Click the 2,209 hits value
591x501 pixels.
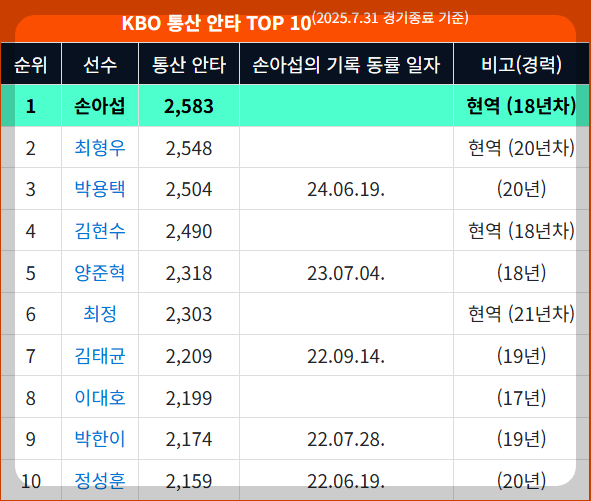point(189,357)
